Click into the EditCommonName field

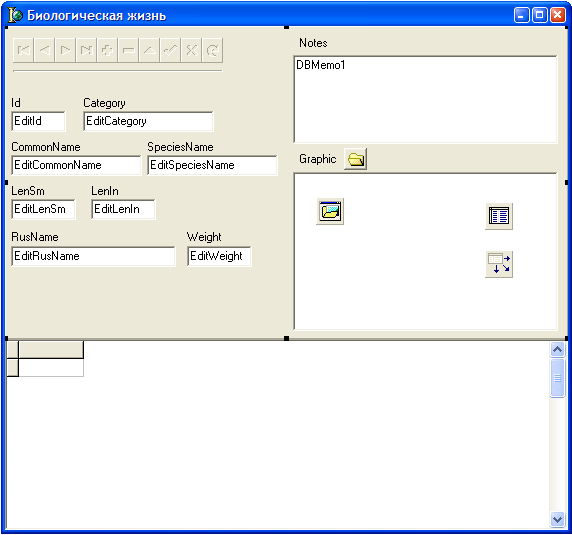tap(76, 166)
